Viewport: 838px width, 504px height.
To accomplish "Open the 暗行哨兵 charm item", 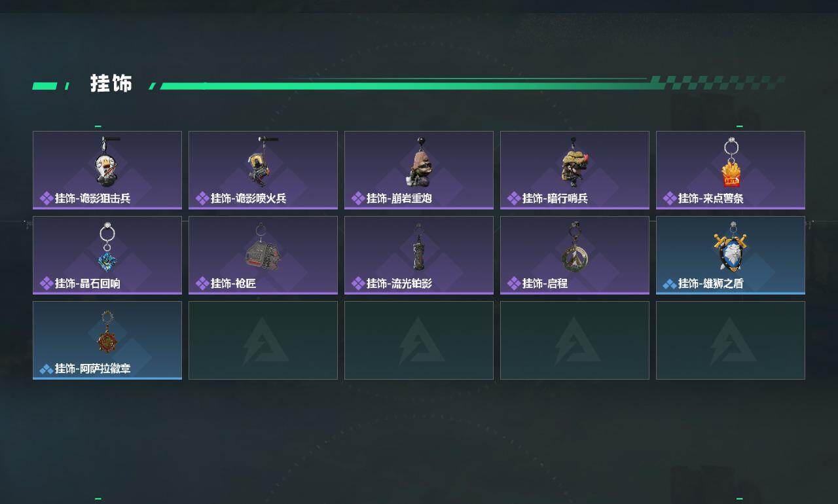I will click(575, 170).
